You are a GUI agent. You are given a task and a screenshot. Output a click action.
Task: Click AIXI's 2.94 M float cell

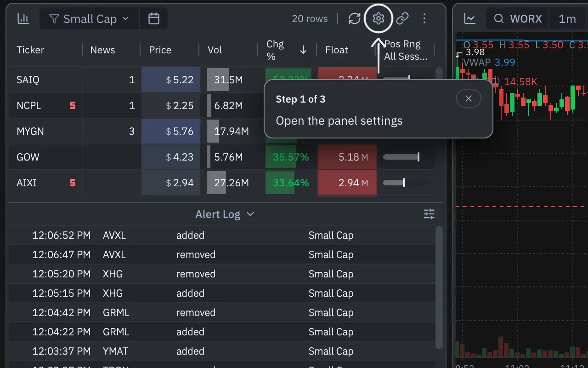pyautogui.click(x=347, y=183)
